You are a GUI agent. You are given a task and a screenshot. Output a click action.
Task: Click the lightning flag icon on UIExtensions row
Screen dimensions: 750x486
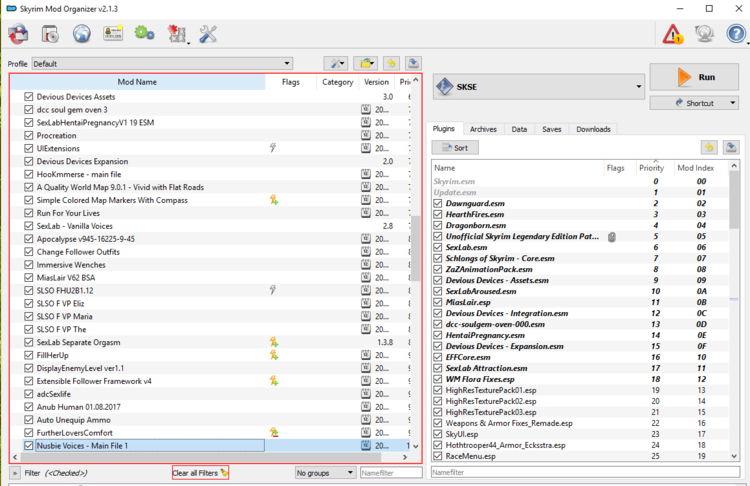click(273, 148)
